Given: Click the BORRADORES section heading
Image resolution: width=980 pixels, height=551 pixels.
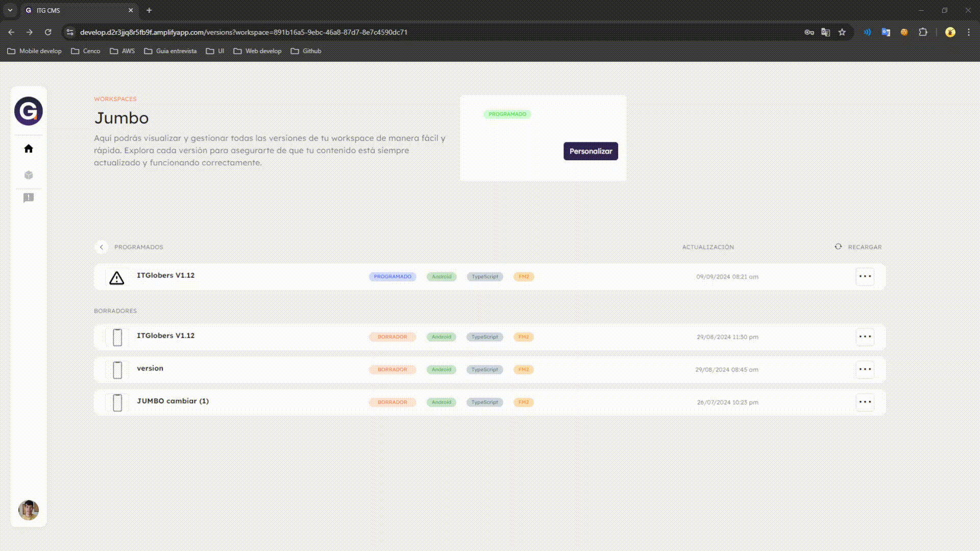Looking at the screenshot, I should [x=115, y=311].
